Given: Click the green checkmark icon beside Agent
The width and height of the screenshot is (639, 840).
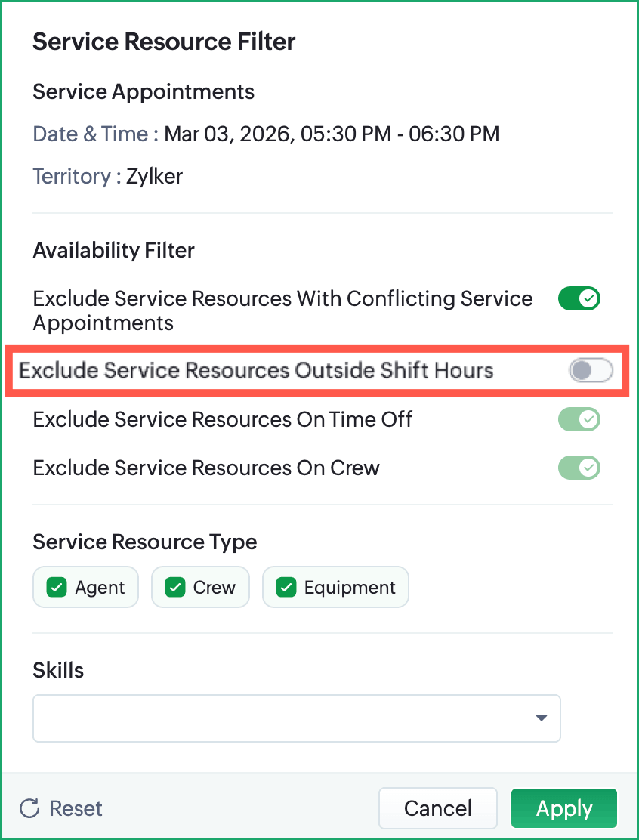Looking at the screenshot, I should [57, 588].
